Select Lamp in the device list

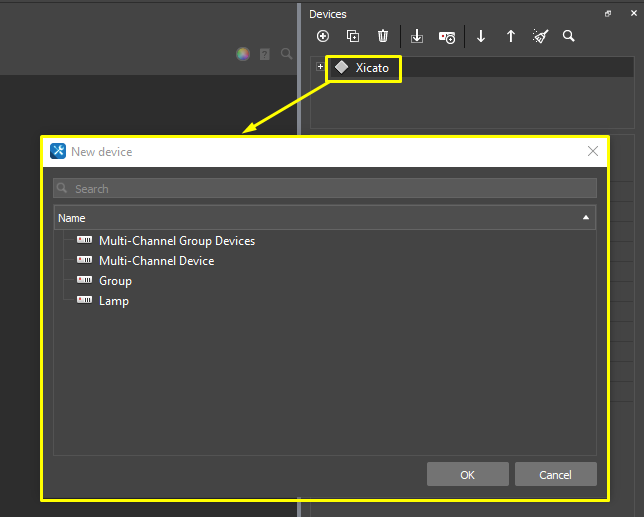coord(113,301)
